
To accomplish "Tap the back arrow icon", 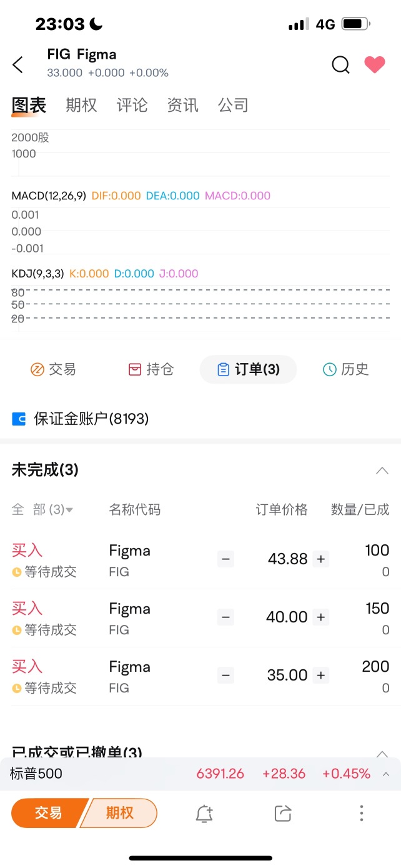I will click(18, 64).
